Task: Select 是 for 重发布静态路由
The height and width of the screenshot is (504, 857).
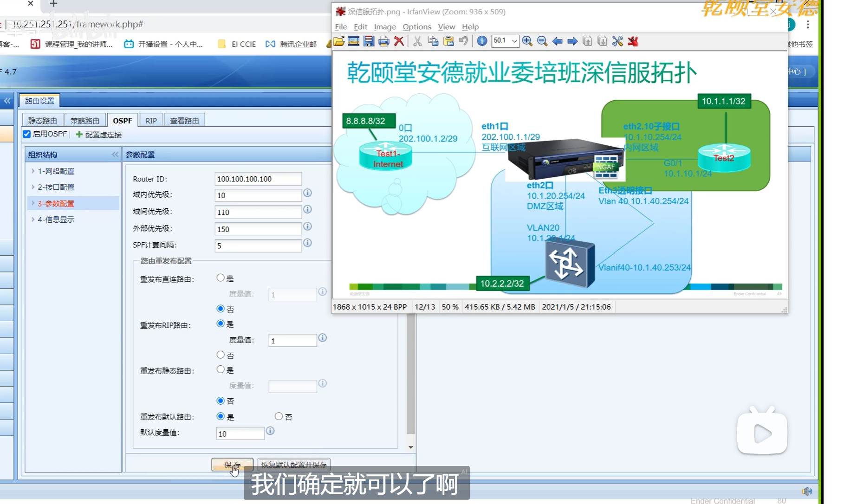Action: [x=221, y=369]
